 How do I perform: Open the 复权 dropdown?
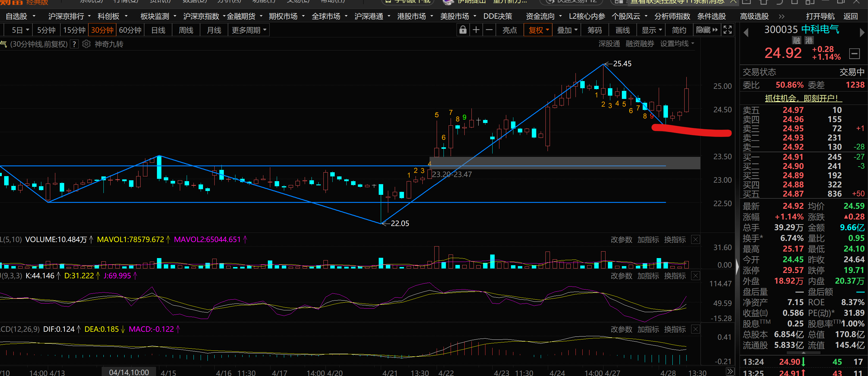tap(538, 30)
